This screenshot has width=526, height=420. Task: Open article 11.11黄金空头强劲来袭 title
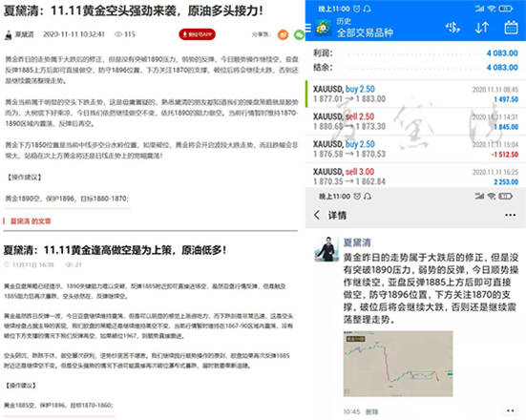[134, 10]
